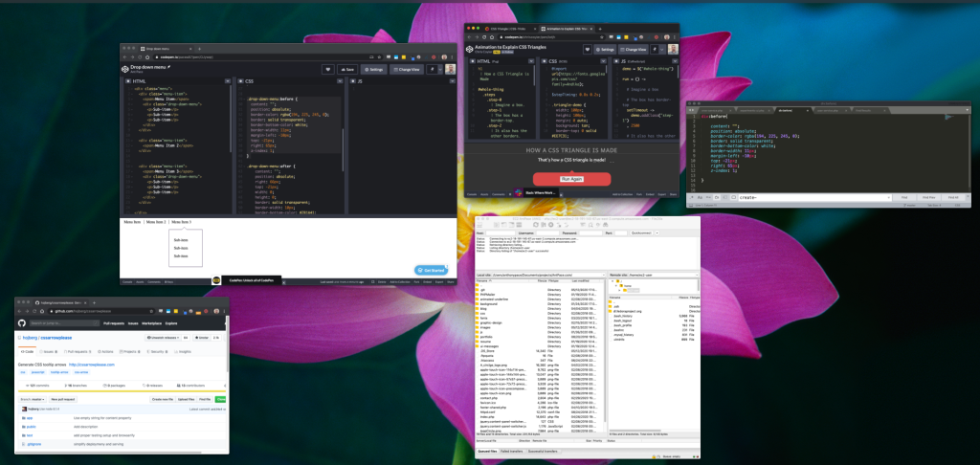Click the Save button in Drop down menu pen
The width and height of the screenshot is (980, 465).
coord(346,69)
